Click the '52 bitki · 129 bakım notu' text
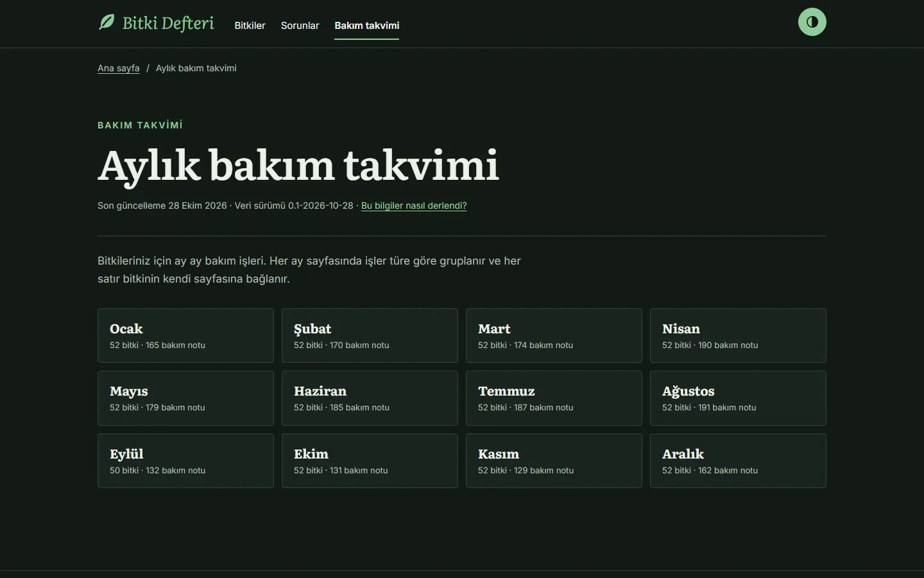Screen dimensions: 924x578 (x=526, y=471)
